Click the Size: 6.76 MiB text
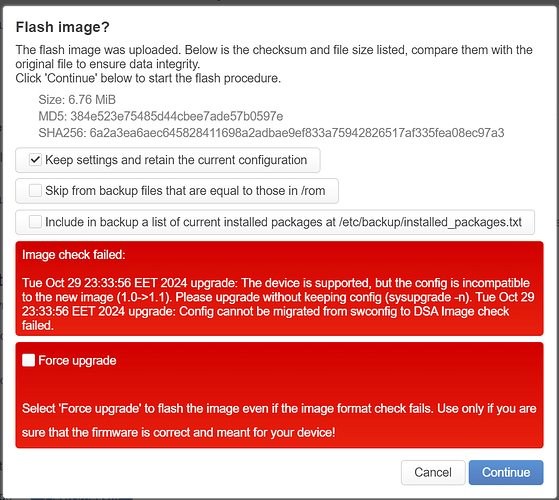 click(x=77, y=99)
